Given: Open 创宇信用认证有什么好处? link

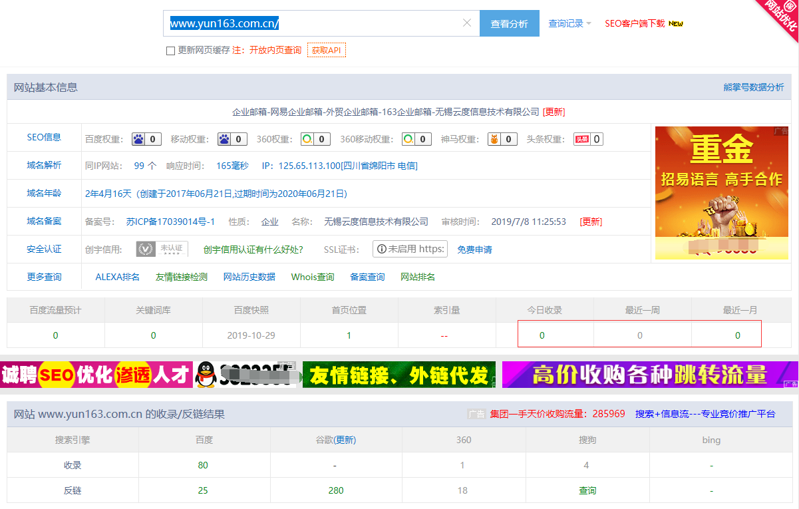Looking at the screenshot, I should pos(253,250).
